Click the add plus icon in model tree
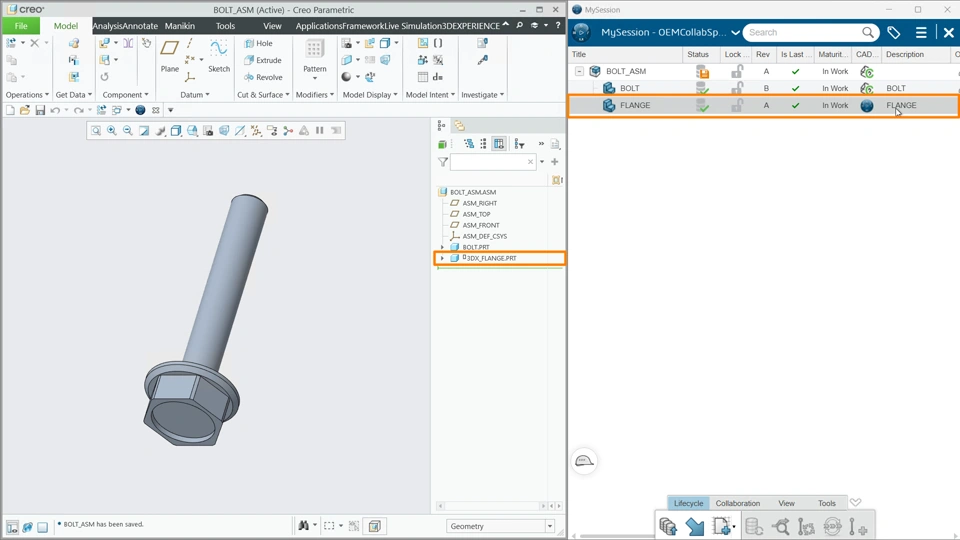This screenshot has width=960, height=540. point(555,162)
